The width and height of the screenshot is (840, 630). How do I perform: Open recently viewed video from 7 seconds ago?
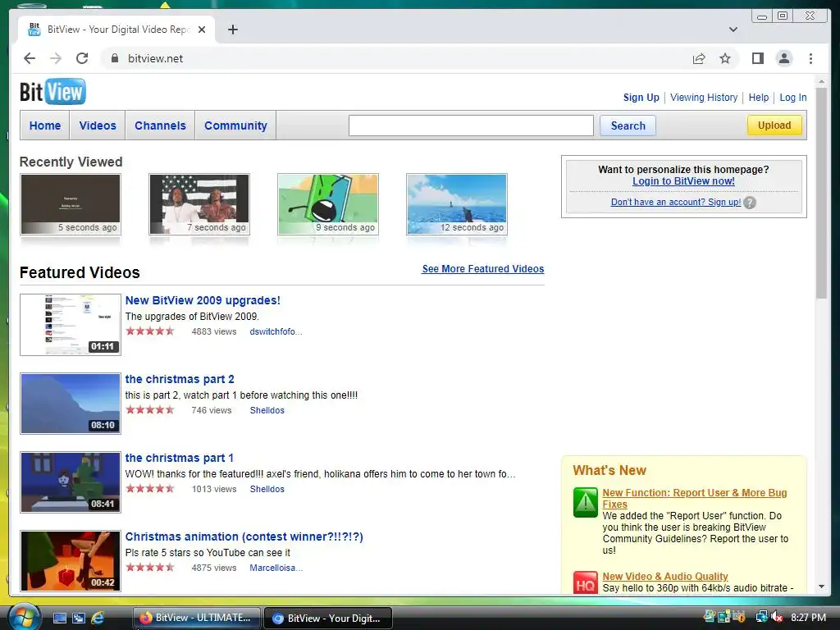tap(199, 204)
